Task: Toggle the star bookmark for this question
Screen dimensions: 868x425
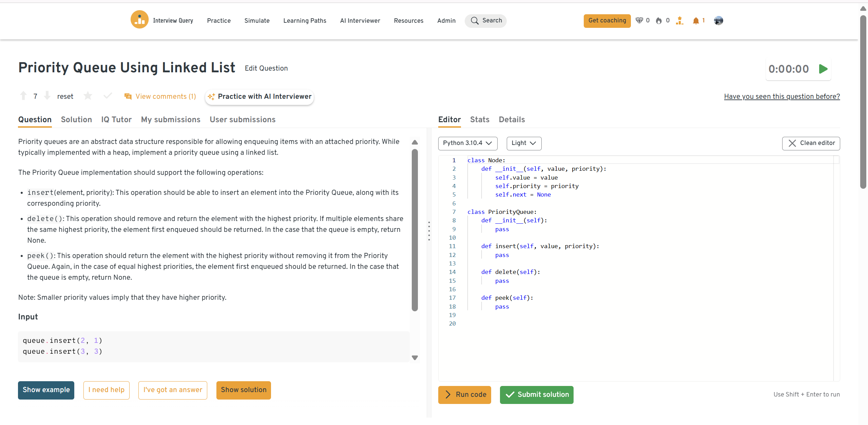Action: 88,96
